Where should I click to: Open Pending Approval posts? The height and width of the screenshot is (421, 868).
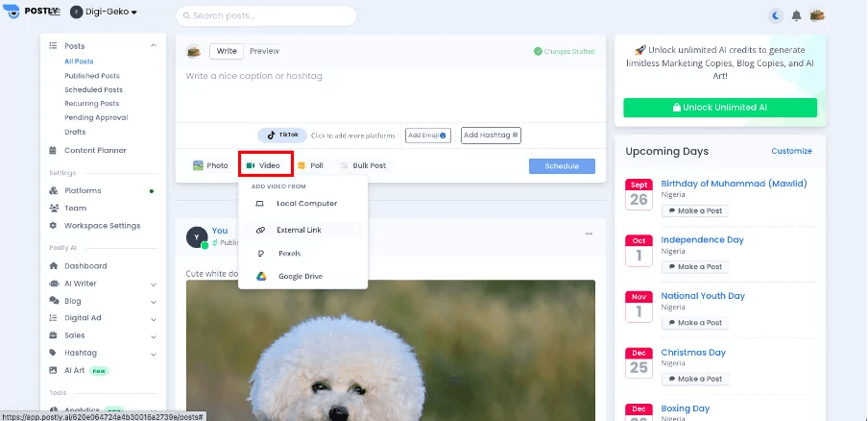(96, 117)
